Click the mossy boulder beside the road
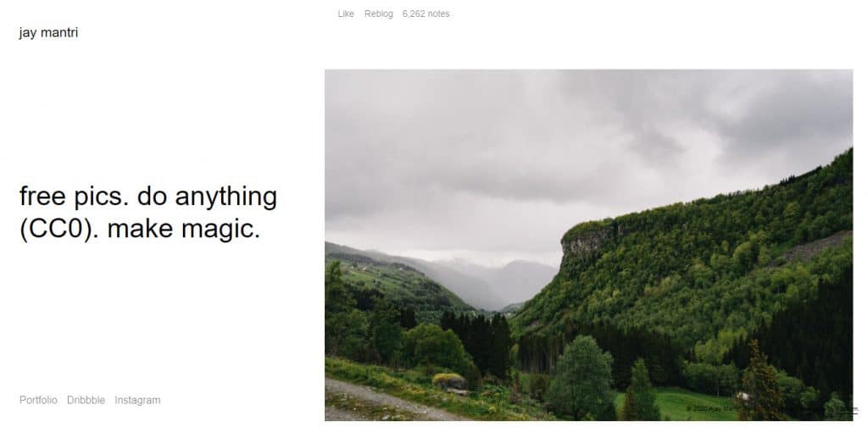The image size is (868, 427). [449, 381]
